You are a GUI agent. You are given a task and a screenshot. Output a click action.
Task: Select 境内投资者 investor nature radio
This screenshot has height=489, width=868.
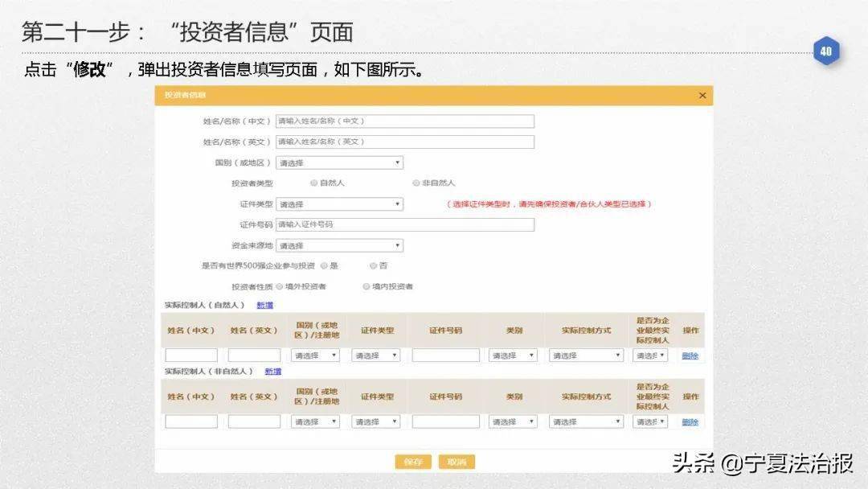click(x=366, y=286)
